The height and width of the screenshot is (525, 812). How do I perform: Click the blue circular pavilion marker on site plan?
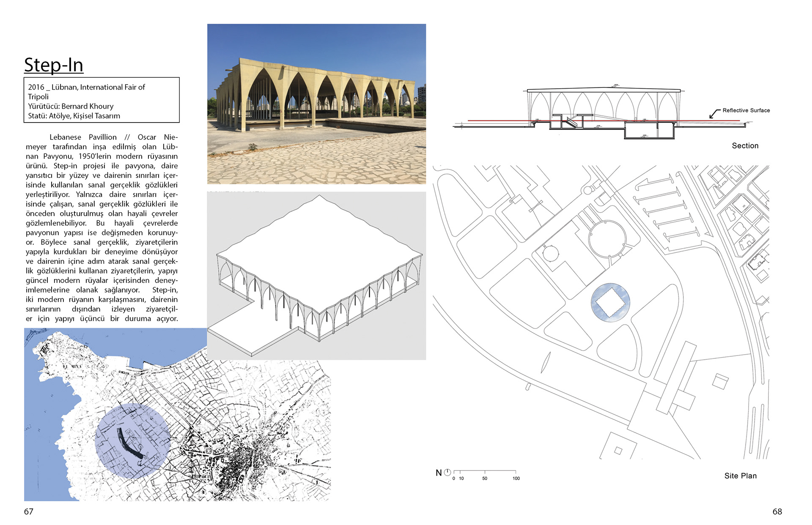pyautogui.click(x=610, y=303)
